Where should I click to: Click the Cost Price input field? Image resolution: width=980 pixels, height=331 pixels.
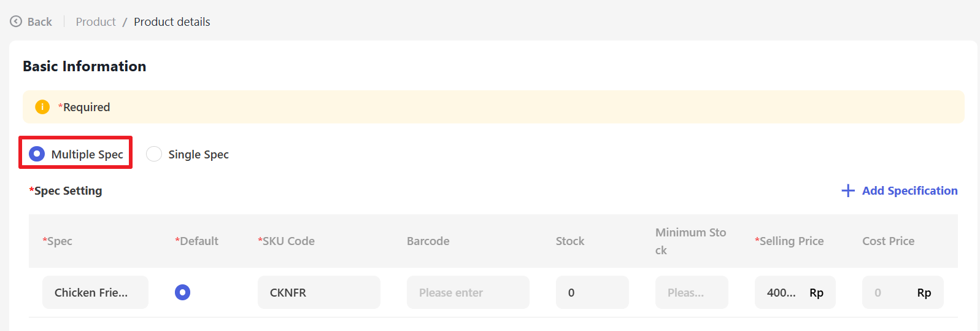tap(887, 292)
